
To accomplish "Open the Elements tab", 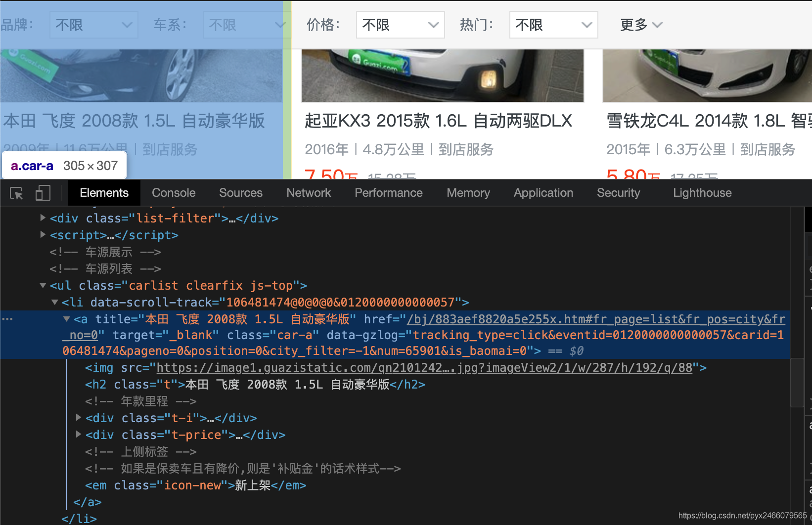I will [104, 193].
